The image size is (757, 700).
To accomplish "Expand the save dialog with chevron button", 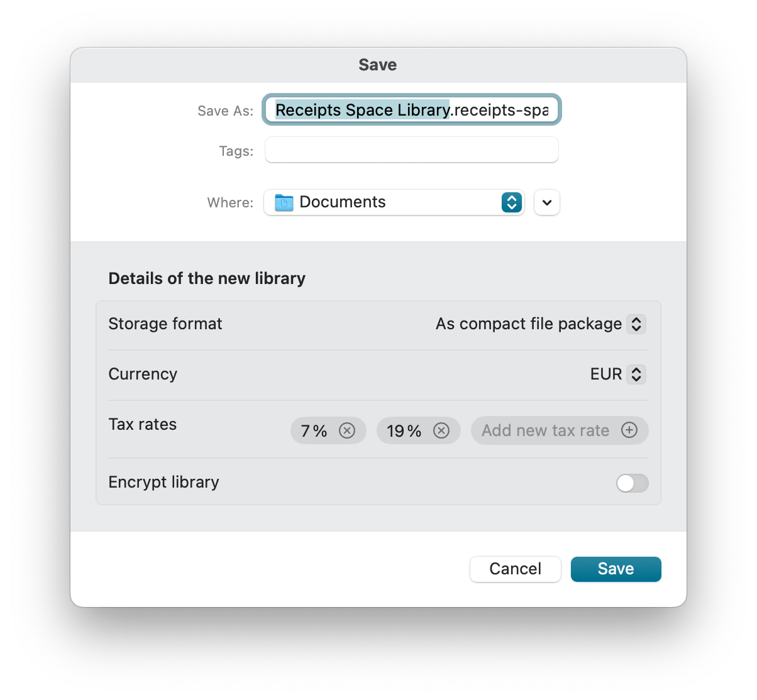I will point(547,202).
